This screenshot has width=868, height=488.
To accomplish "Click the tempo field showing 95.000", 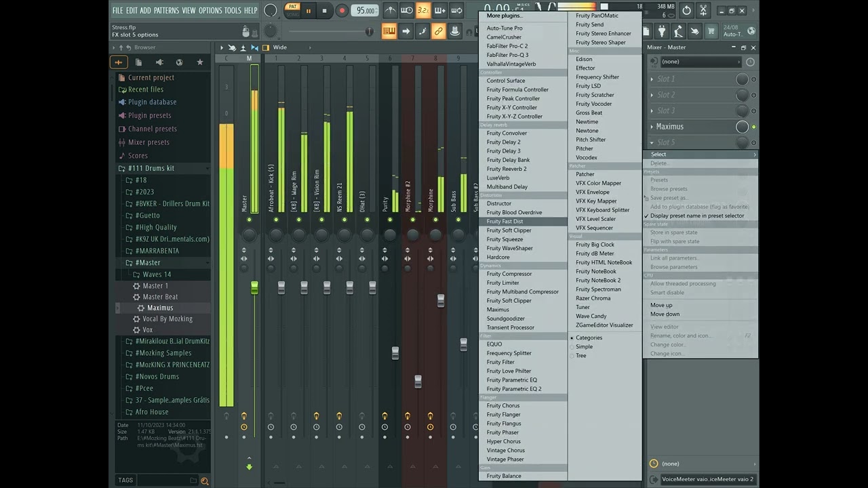I will click(365, 11).
